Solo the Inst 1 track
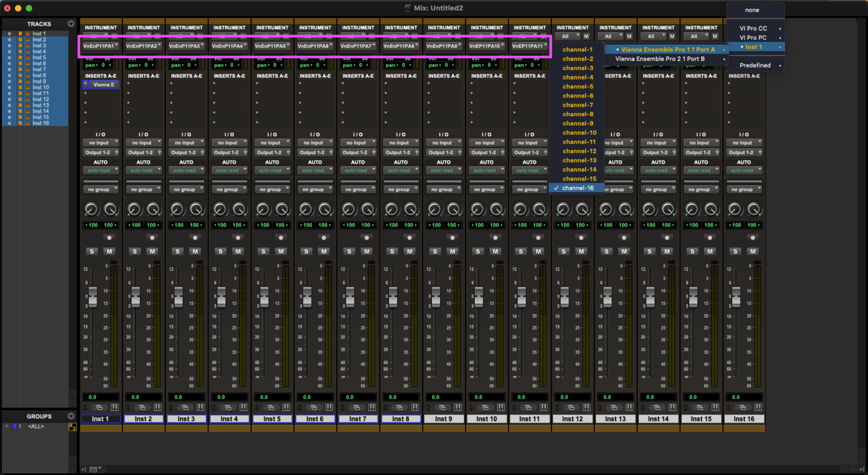The image size is (868, 475). point(92,251)
